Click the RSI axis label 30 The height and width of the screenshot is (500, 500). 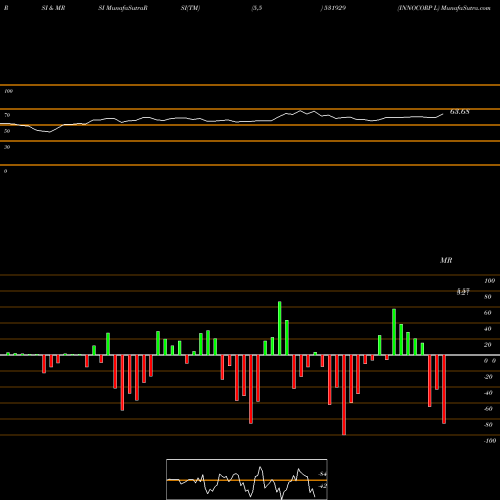click(7, 147)
